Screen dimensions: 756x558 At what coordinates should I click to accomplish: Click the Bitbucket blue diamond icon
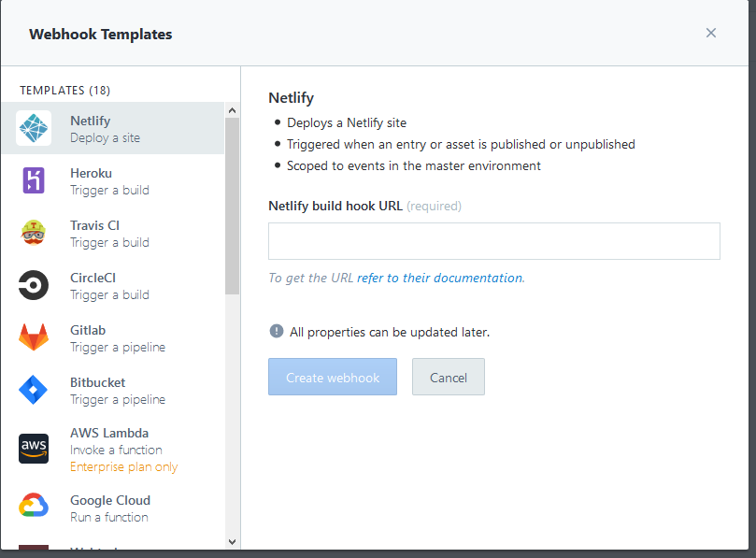(34, 390)
